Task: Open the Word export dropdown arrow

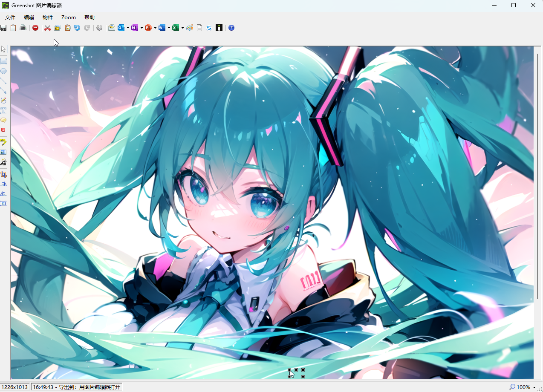Action: click(x=169, y=28)
